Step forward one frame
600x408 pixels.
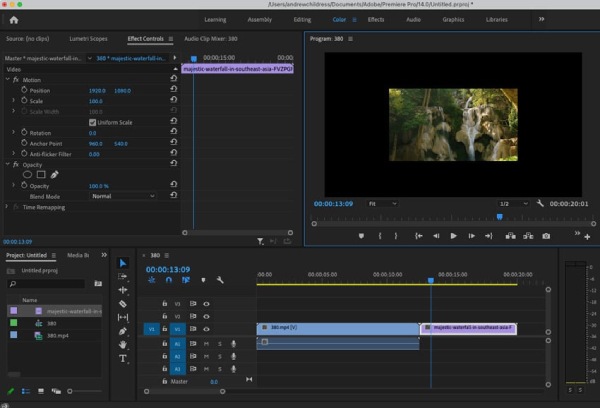pyautogui.click(x=471, y=236)
